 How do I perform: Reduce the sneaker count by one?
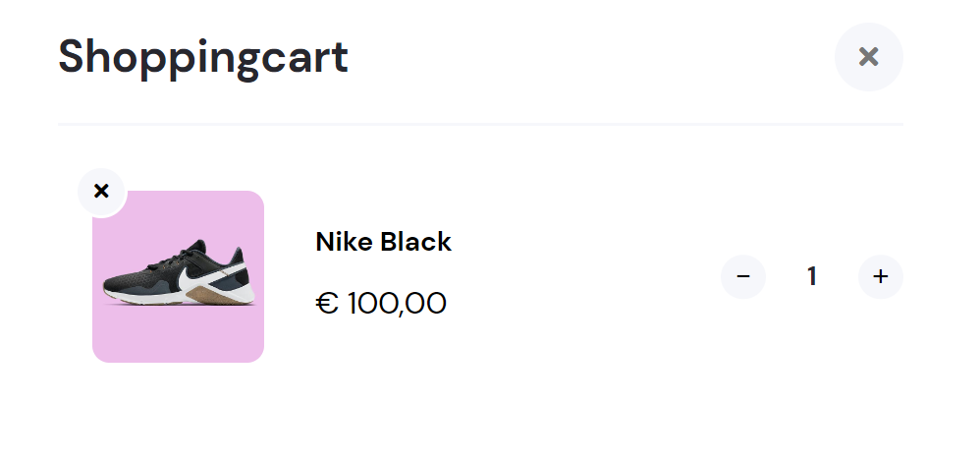(743, 276)
